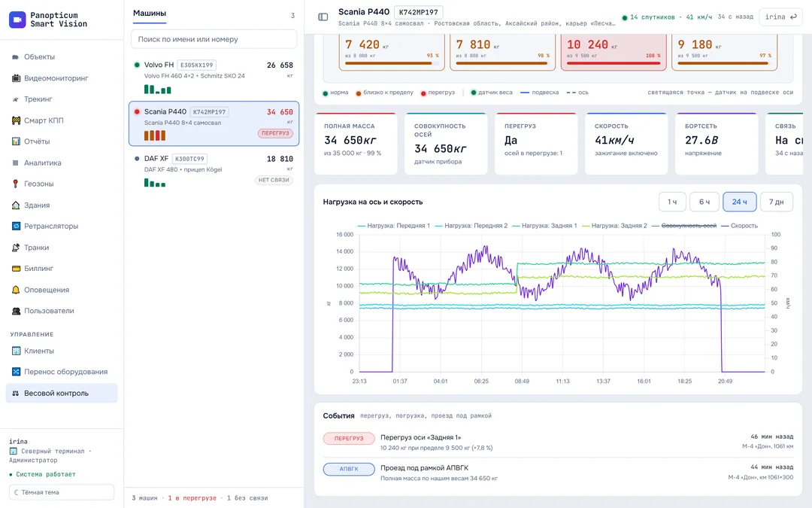Image resolution: width=812 pixels, height=508 pixels.
Task: Click the Оповещения bell icon
Action: pos(16,290)
